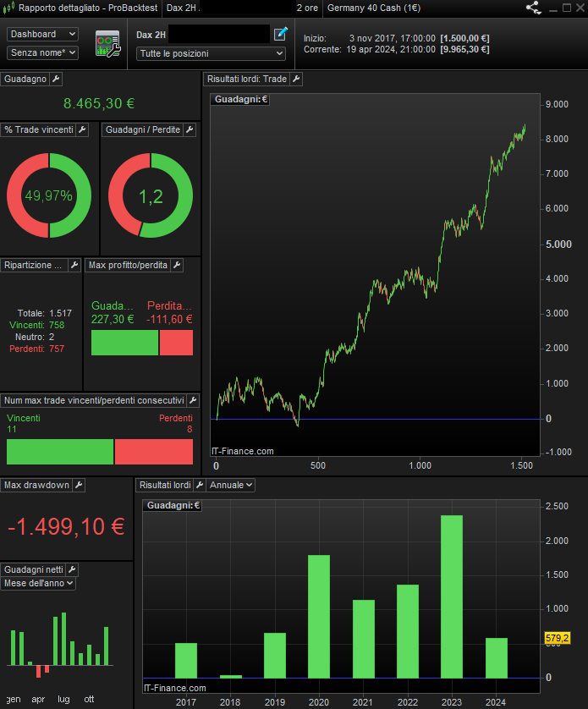Open the Mese dell'anno dropdown
Viewport: 588px width, 709px height.
tap(38, 583)
